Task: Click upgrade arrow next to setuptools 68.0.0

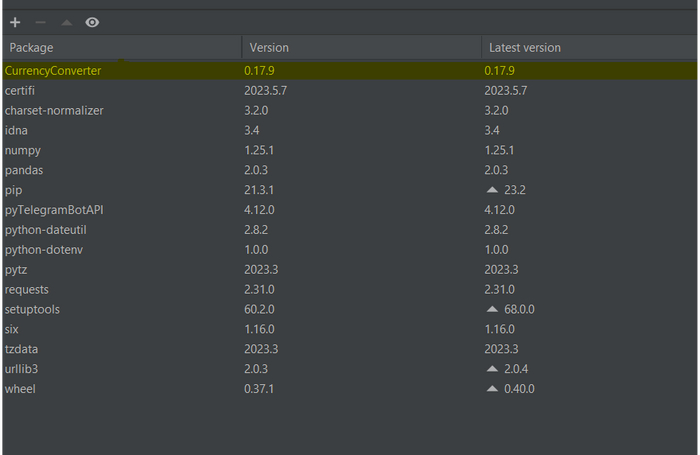Action: coord(491,310)
